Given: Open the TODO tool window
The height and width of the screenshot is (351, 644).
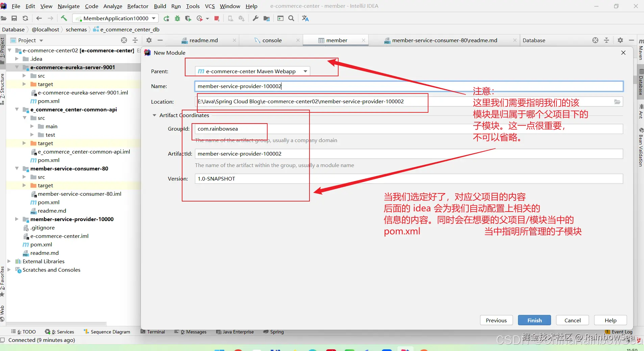Looking at the screenshot, I should pyautogui.click(x=23, y=332).
